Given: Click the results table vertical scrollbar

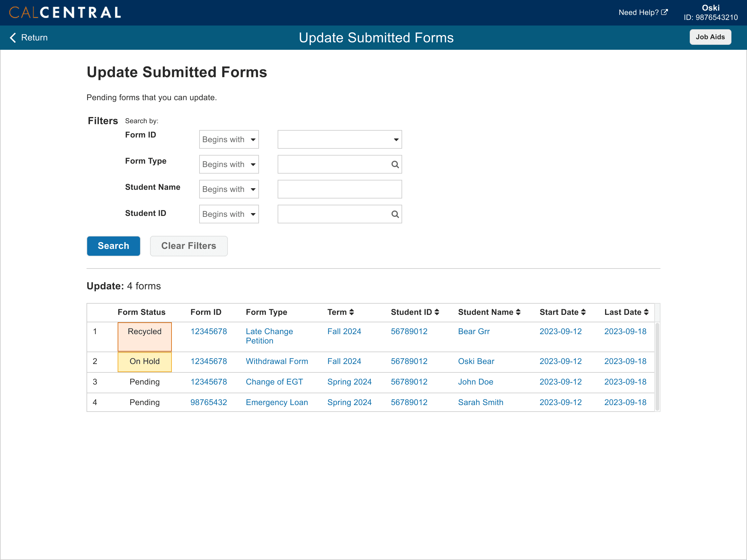Looking at the screenshot, I should [657, 366].
